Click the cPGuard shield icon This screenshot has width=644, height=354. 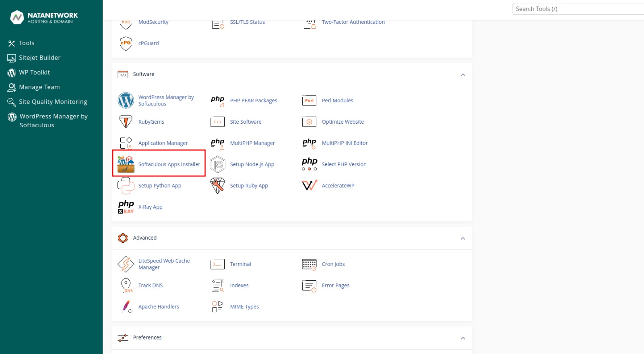click(126, 43)
